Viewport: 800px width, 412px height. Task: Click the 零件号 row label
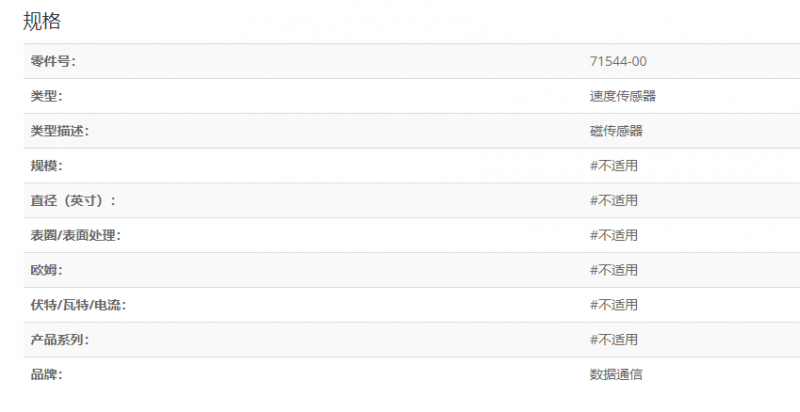pyautogui.click(x=53, y=62)
